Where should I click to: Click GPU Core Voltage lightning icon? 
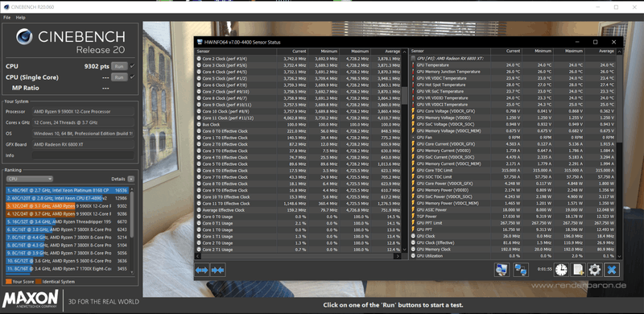[413, 111]
